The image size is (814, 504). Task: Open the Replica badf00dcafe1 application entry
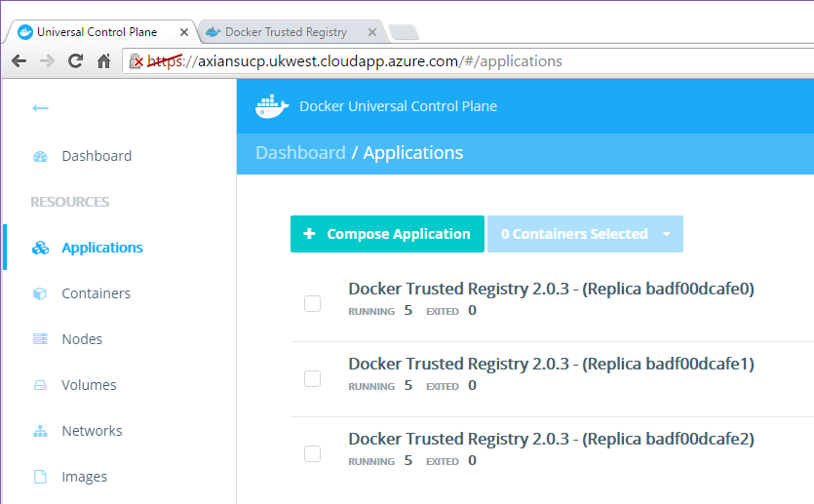pyautogui.click(x=551, y=364)
